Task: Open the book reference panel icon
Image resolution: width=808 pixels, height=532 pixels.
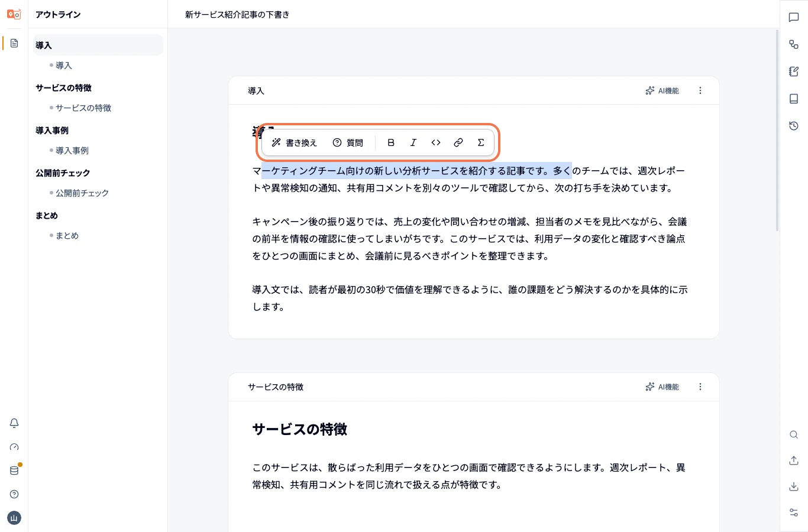Action: click(x=794, y=99)
